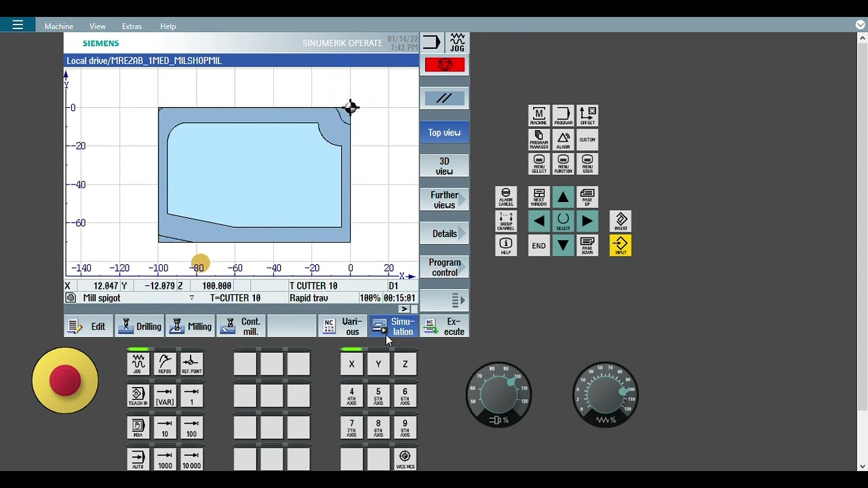Image resolution: width=868 pixels, height=488 pixels.
Task: Expand the top-right collapse chevron
Action: (861, 25)
